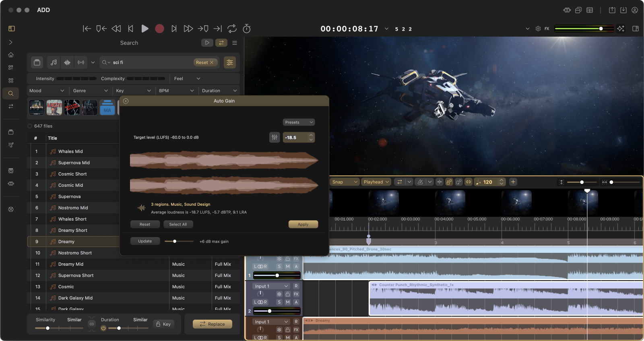Viewport: 644px width, 341px height.
Task: Mute track 2 with M button
Action: 288,302
